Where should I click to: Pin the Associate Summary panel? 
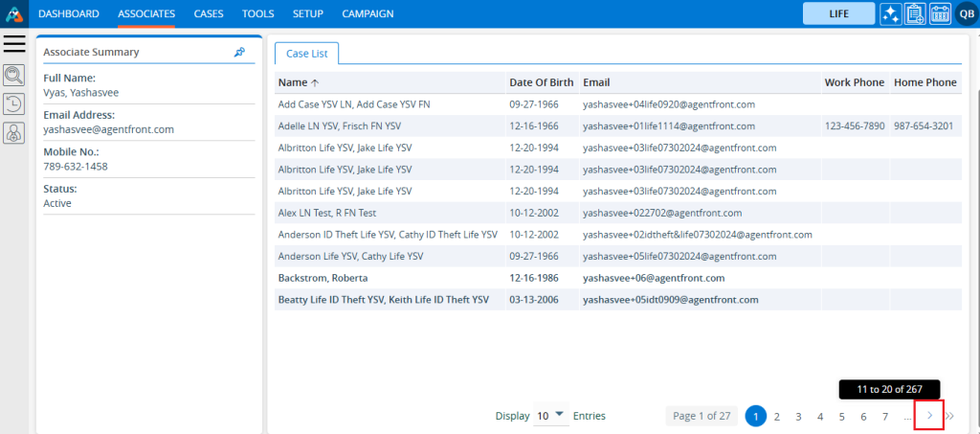pos(239,53)
